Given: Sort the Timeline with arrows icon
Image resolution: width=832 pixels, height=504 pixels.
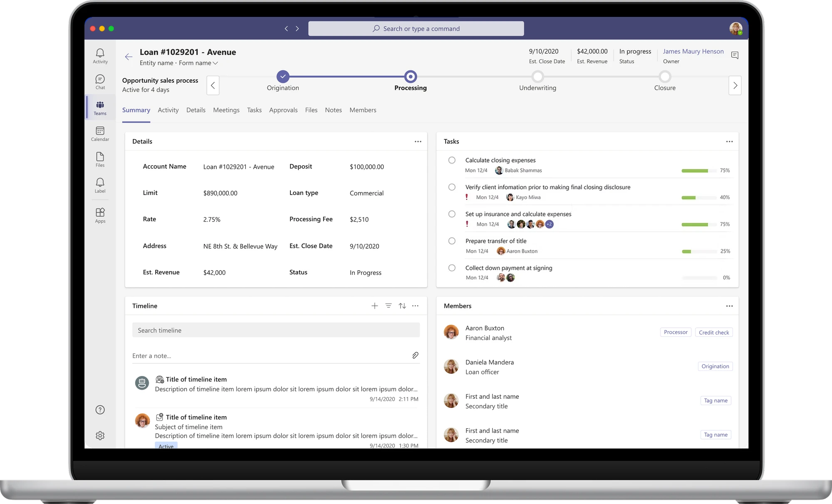Looking at the screenshot, I should [402, 306].
